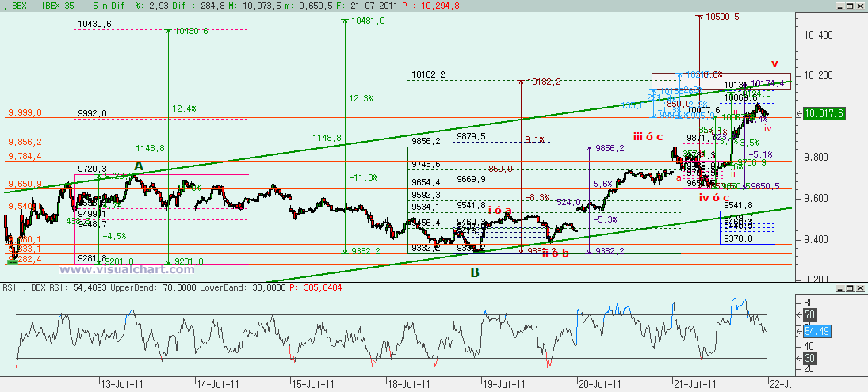Click the purple 524,0 label
The height and width of the screenshot is (392, 868).
tap(568, 202)
